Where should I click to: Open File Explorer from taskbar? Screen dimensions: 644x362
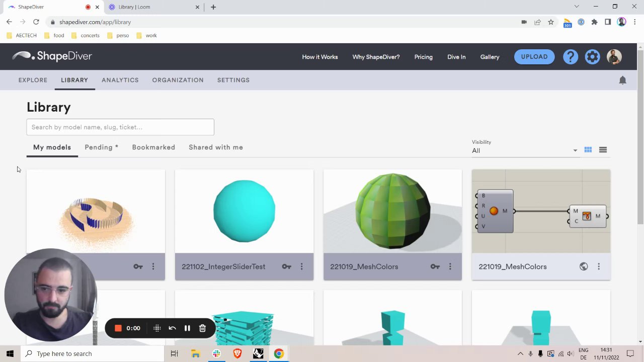coord(196,354)
